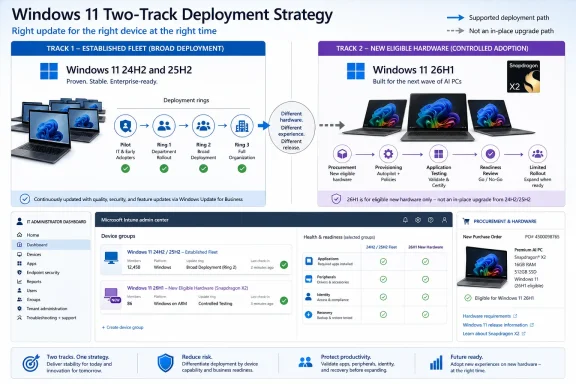Open Hardware requirements link
576x384 pixels.
(490, 316)
